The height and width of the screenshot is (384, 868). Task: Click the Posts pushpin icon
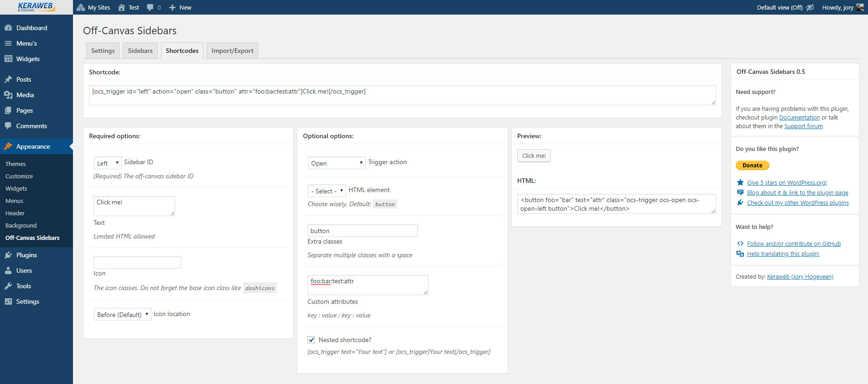[x=8, y=79]
